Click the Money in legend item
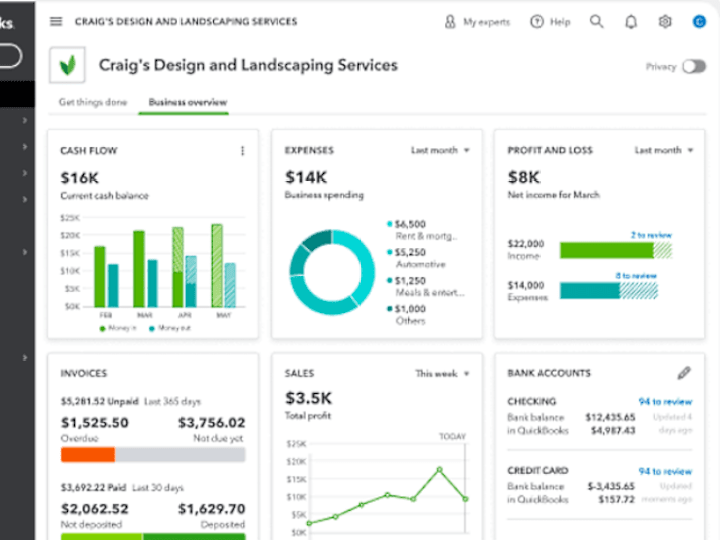This screenshot has width=720, height=540. tap(118, 328)
